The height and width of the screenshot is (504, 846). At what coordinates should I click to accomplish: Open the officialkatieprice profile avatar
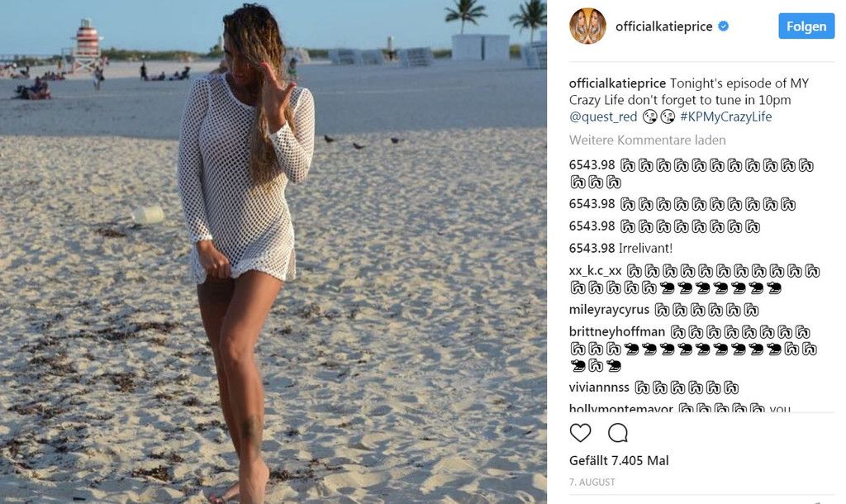pyautogui.click(x=587, y=26)
